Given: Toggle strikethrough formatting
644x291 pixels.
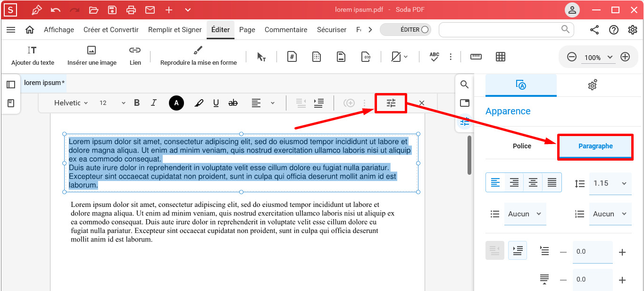Looking at the screenshot, I should click(233, 103).
